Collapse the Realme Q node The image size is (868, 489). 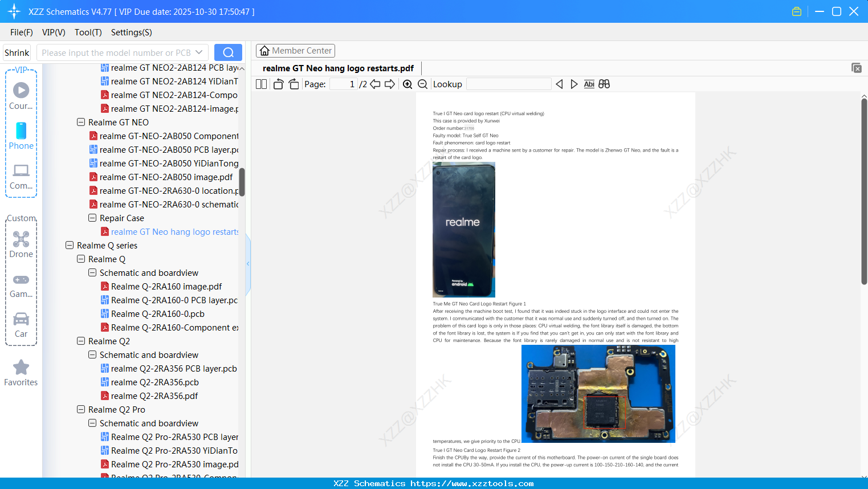(x=81, y=259)
